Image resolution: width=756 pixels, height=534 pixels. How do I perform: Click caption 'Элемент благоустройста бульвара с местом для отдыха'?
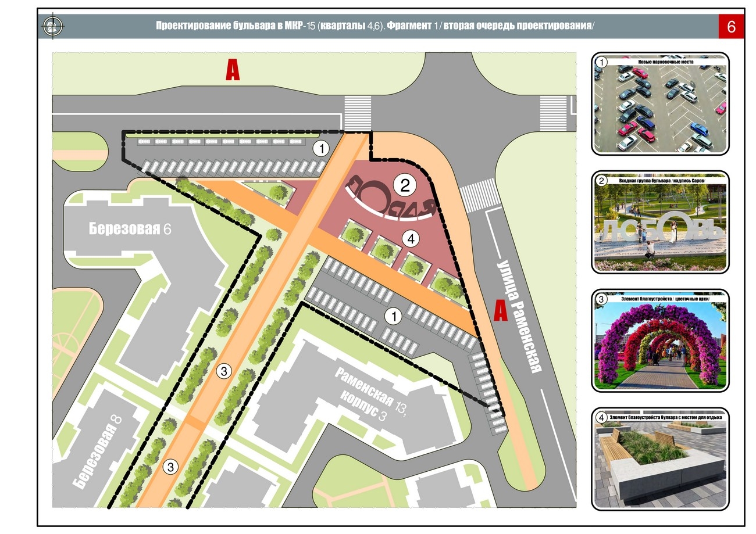coord(666,417)
